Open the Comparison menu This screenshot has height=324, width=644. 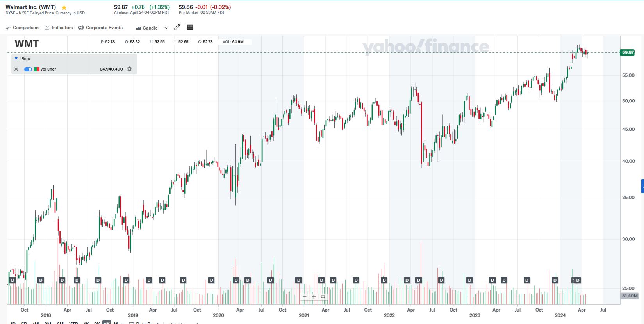pos(22,28)
